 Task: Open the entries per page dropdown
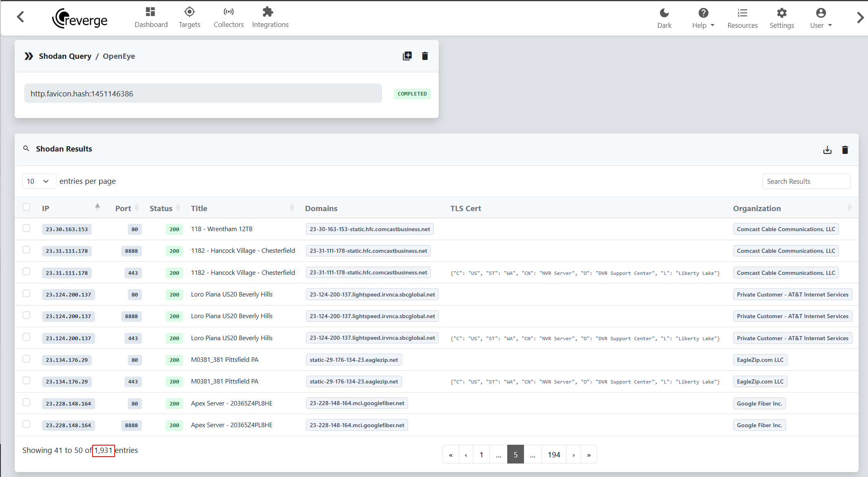tap(39, 181)
